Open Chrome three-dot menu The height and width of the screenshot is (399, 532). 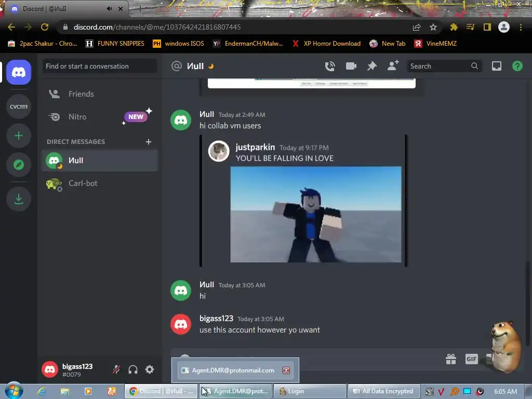[521, 27]
